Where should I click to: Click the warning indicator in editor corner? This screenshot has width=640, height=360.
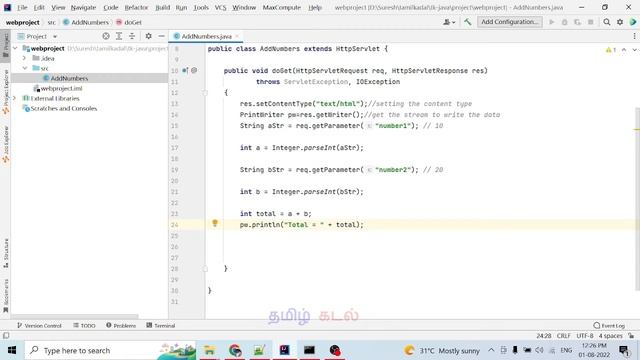[x=611, y=50]
